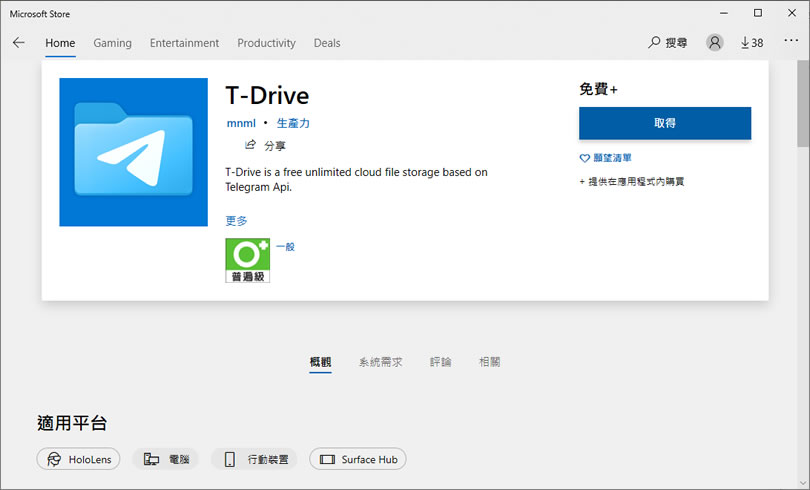Open the search magnifier icon

tap(655, 43)
